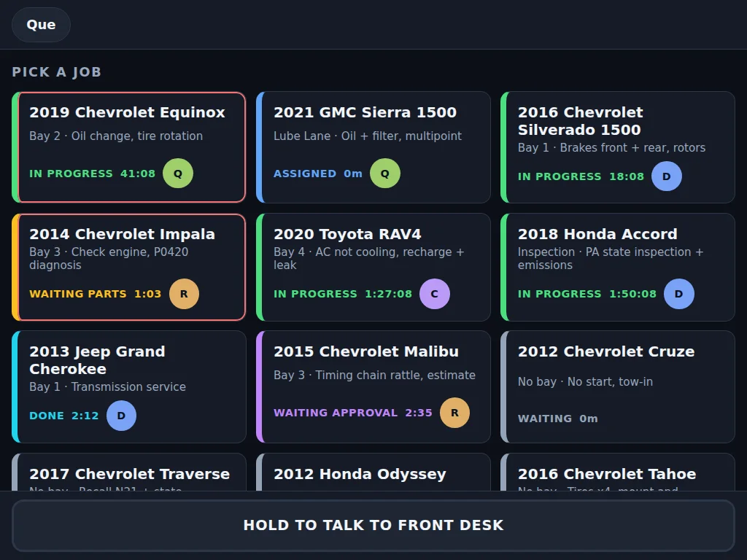Screen dimensions: 747x560
Task: Select the 2021 GMC Sierra 1500 job
Action: pyautogui.click(x=373, y=147)
